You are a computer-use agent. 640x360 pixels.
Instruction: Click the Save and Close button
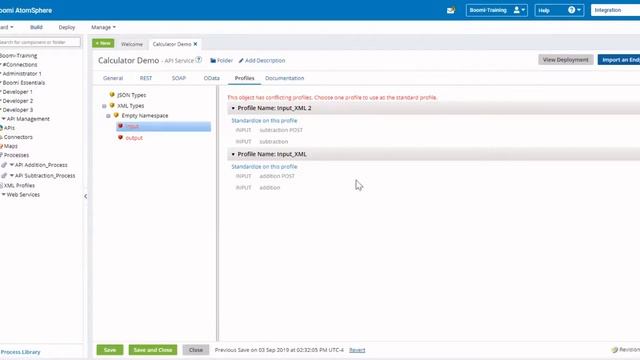coord(153,350)
